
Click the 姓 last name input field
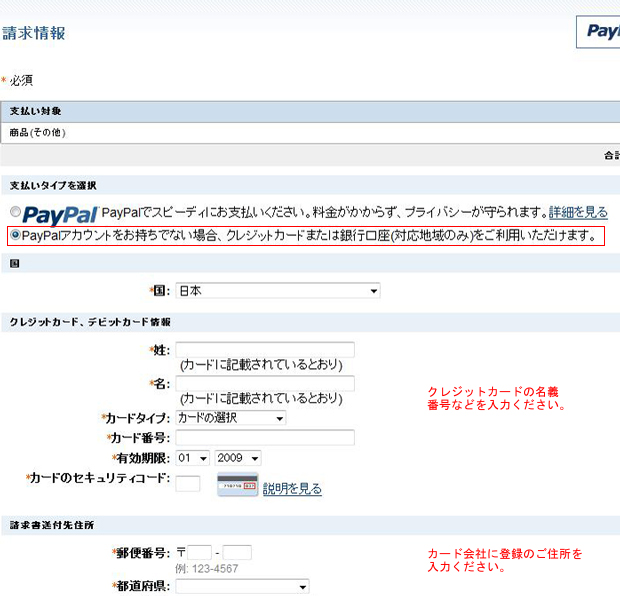[265, 350]
